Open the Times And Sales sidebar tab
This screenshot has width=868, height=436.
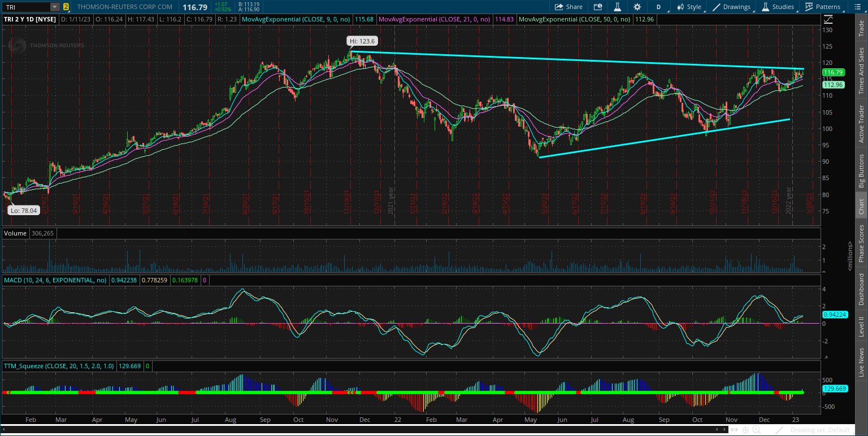click(861, 71)
